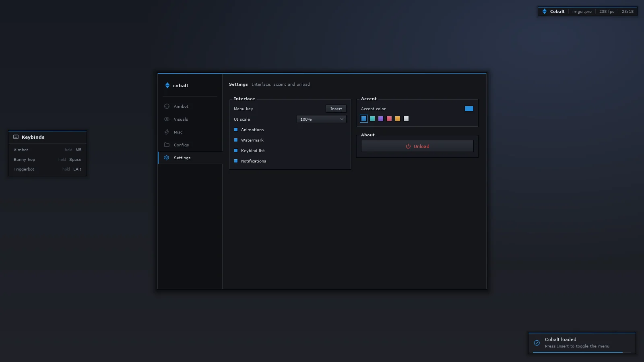Click the Accent color label
The height and width of the screenshot is (362, 644).
[x=373, y=109]
